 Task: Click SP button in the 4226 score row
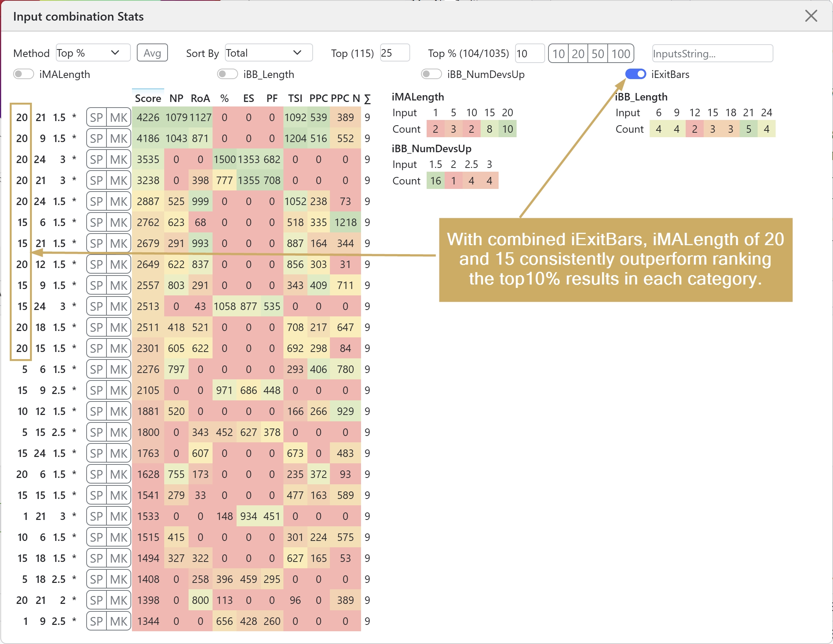click(x=96, y=117)
